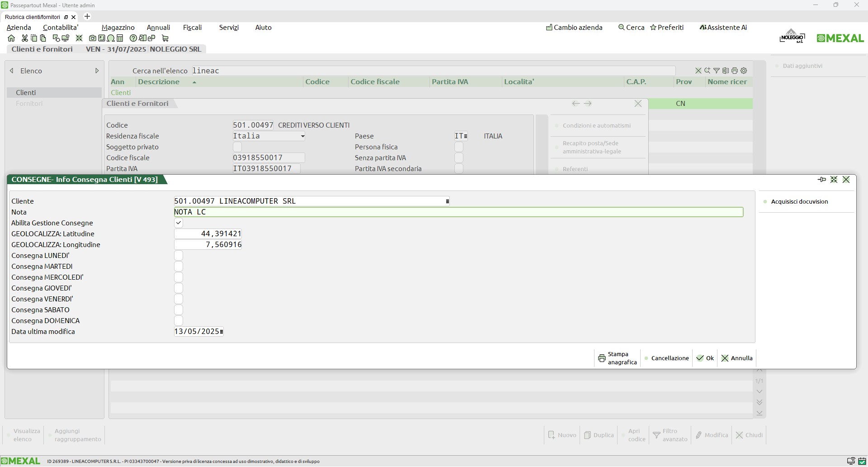868x467 pixels.
Task: Click the help question mark icon
Action: pyautogui.click(x=133, y=38)
